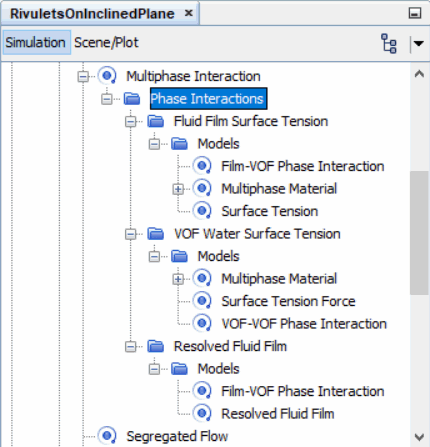Screen dimensions: 430x447
Task: Click the Surface Tension Force model icon
Action: click(x=202, y=301)
